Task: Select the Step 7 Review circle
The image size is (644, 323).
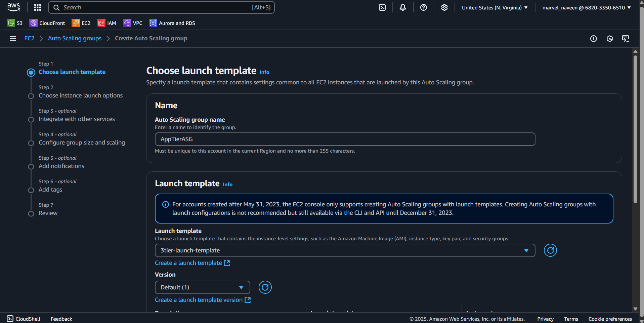Action: (x=31, y=214)
